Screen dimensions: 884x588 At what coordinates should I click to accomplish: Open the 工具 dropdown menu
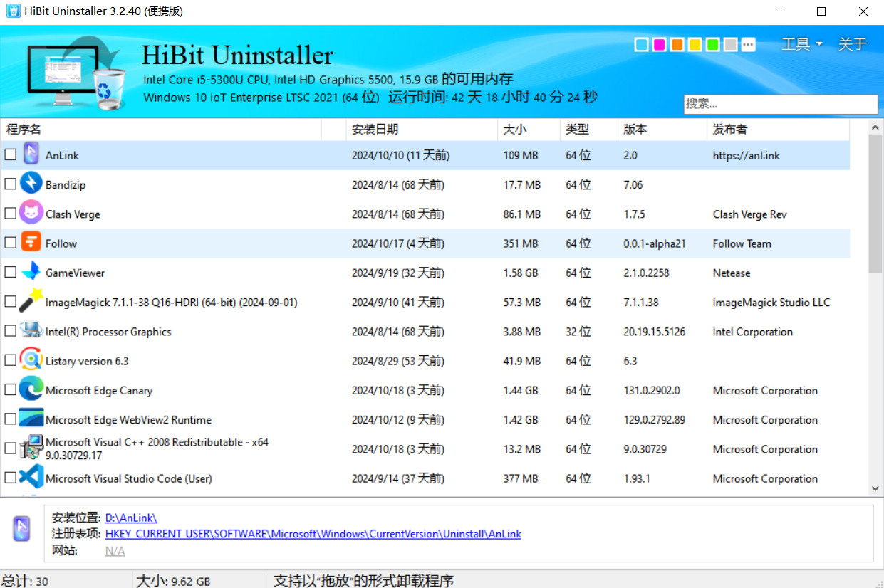pyautogui.click(x=802, y=44)
